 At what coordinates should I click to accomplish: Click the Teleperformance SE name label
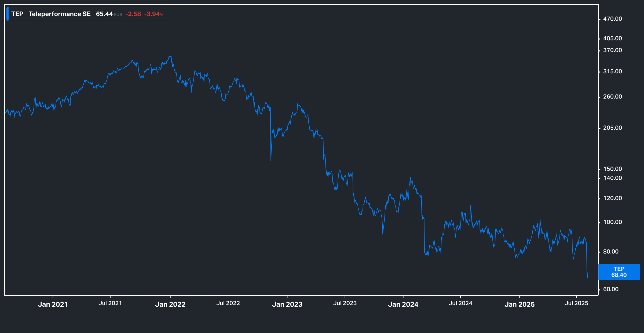click(60, 14)
